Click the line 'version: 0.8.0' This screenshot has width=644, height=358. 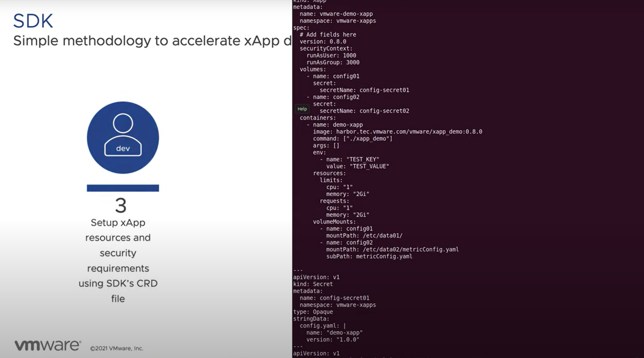pos(323,42)
